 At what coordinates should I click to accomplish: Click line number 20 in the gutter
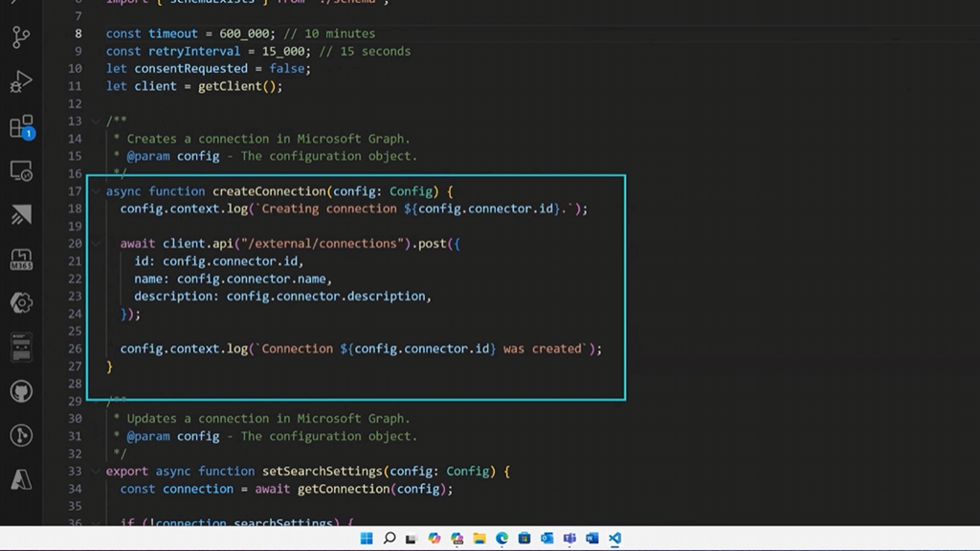pyautogui.click(x=75, y=244)
